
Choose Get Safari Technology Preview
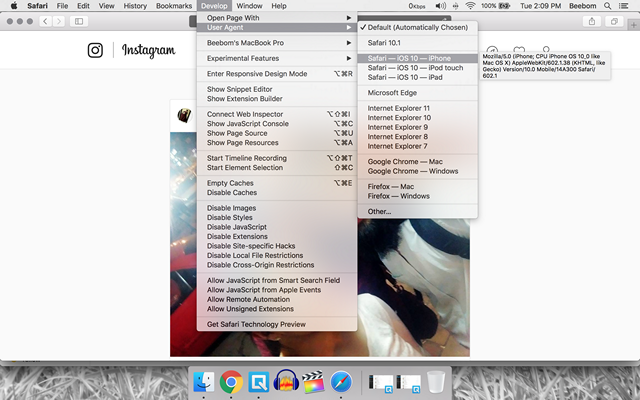coord(277,324)
